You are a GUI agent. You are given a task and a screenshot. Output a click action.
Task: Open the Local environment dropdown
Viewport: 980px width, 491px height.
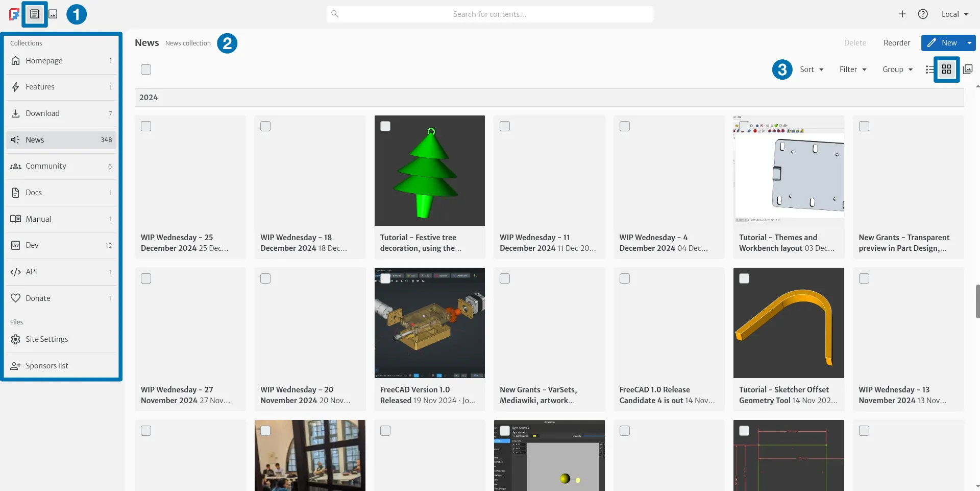955,14
